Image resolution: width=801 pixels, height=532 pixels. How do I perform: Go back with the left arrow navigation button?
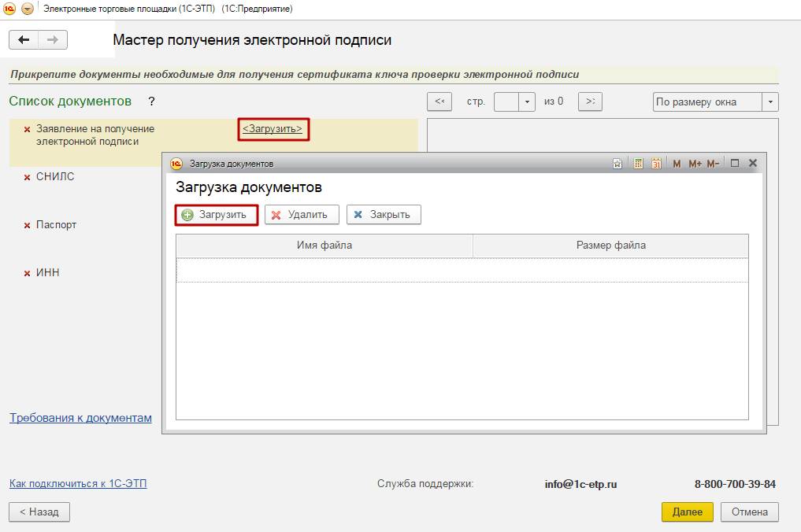coord(24,40)
